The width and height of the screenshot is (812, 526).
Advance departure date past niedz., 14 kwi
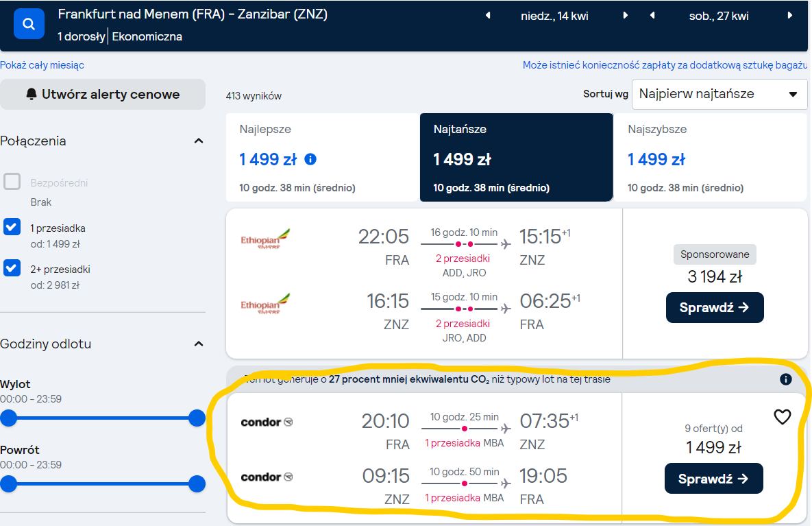click(625, 16)
